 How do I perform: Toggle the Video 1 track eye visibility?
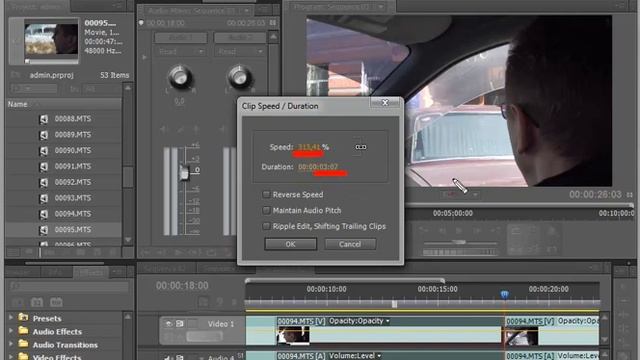169,324
